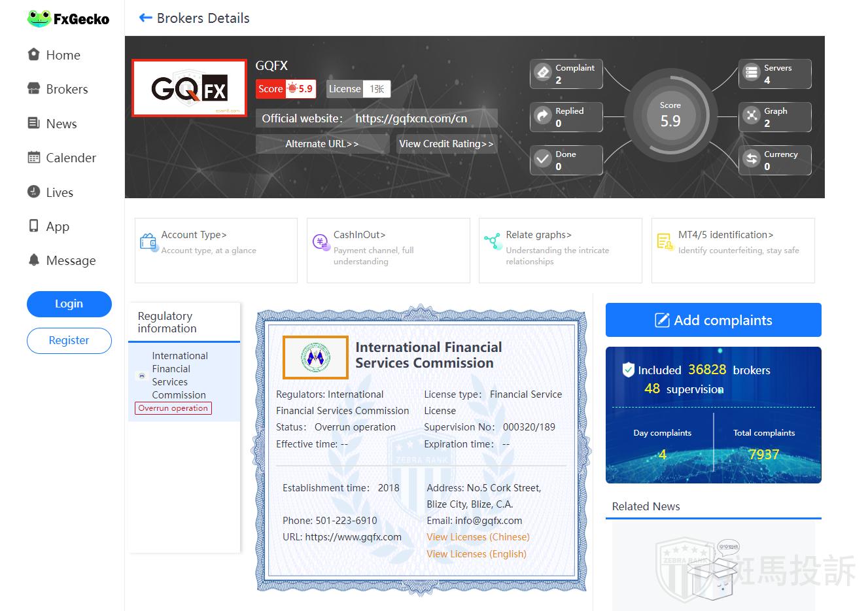This screenshot has height=611, width=868.
Task: Open the MT4/5 identification panel
Action: [x=725, y=235]
